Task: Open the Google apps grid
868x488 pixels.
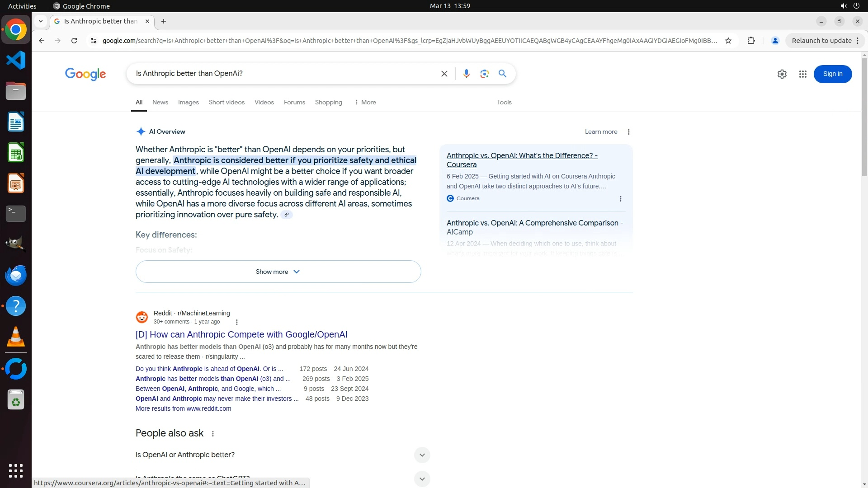Action: coord(802,74)
